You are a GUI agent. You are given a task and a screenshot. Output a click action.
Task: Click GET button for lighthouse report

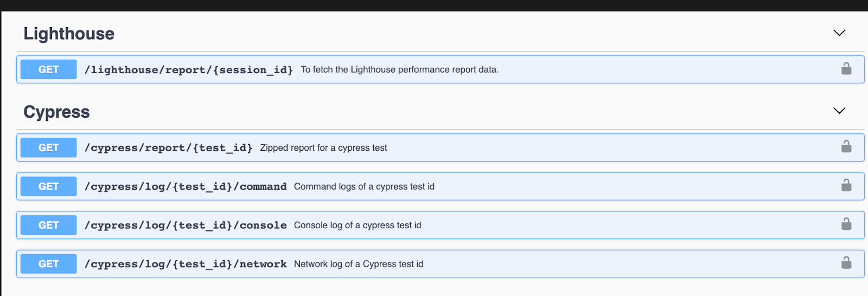[x=49, y=69]
